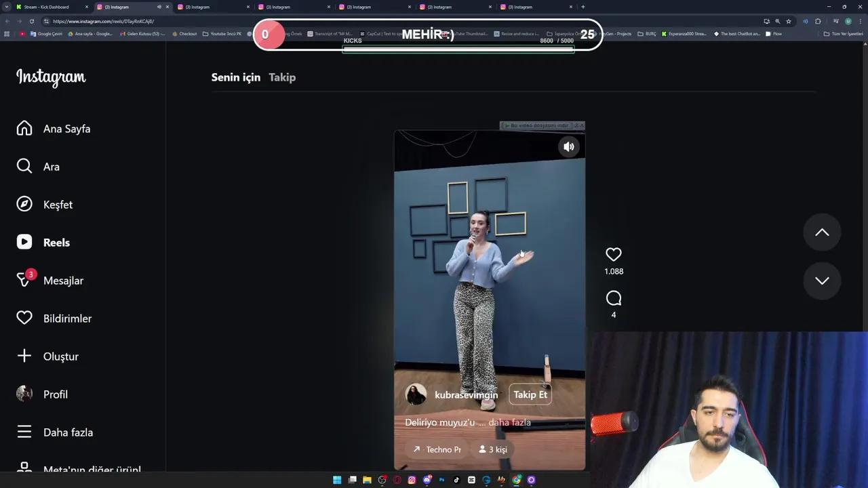Open Mesajlar with 3 unread badge
This screenshot has width=868, height=488.
coord(50,280)
